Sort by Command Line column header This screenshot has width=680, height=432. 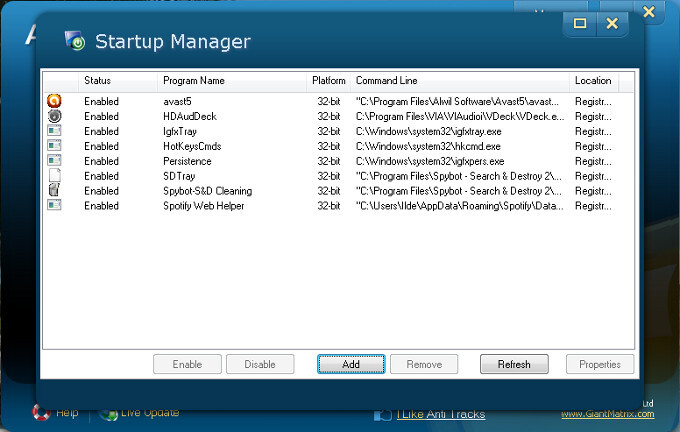[386, 80]
